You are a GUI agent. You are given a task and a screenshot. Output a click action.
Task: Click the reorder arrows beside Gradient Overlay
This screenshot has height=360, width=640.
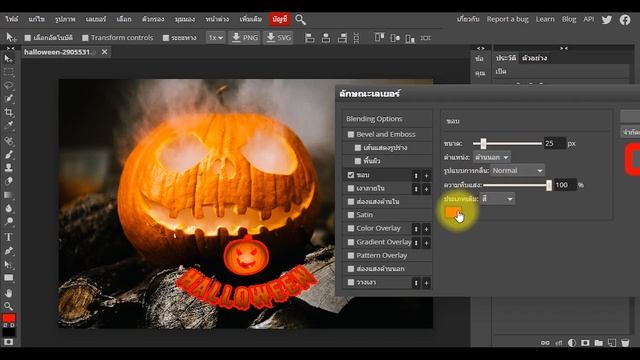[416, 243]
